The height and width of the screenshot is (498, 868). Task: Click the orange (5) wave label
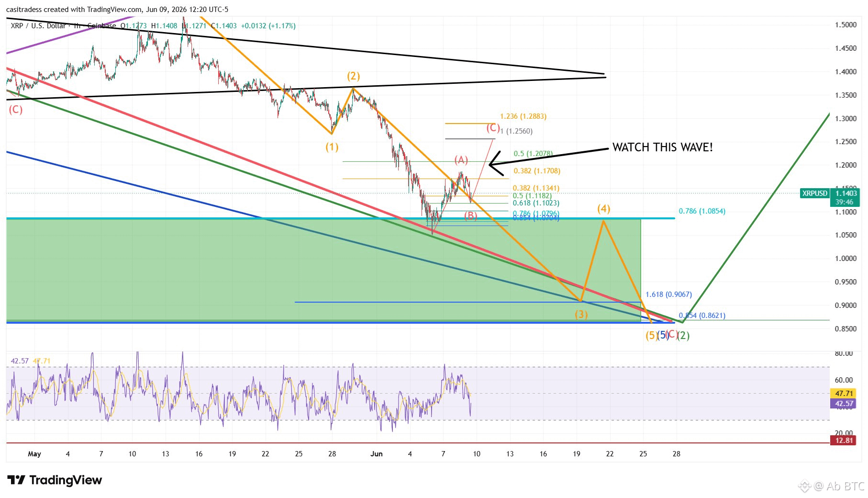coord(652,336)
